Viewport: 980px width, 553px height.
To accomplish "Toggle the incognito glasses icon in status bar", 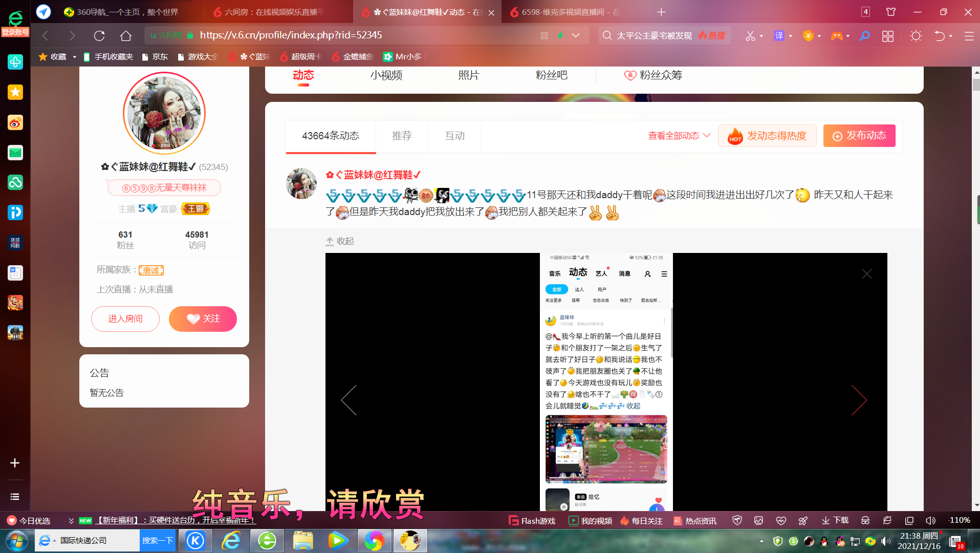I will point(865,520).
